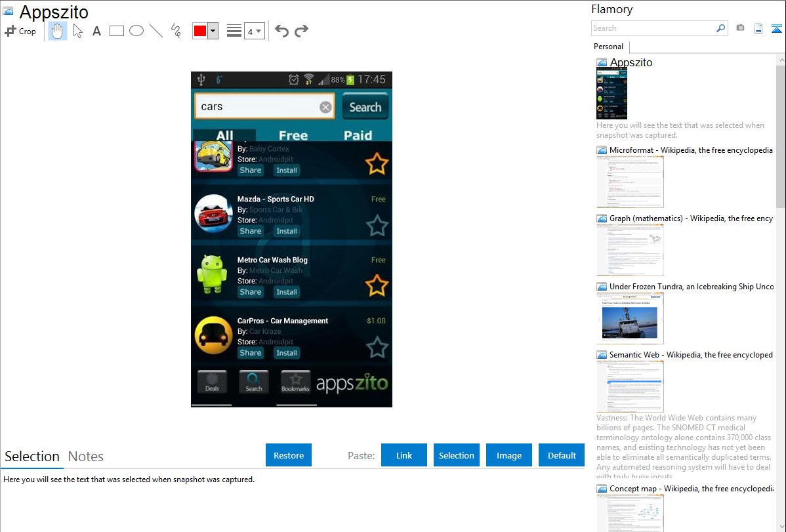Select the freehand scribble tool
This screenshot has height=532, width=786.
click(x=175, y=31)
